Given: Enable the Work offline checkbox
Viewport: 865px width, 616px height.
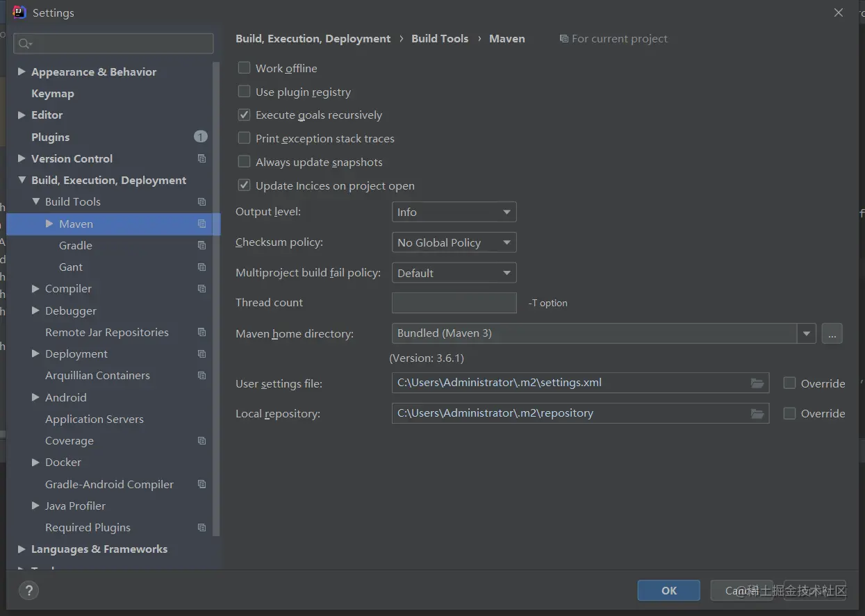Looking at the screenshot, I should coord(245,68).
